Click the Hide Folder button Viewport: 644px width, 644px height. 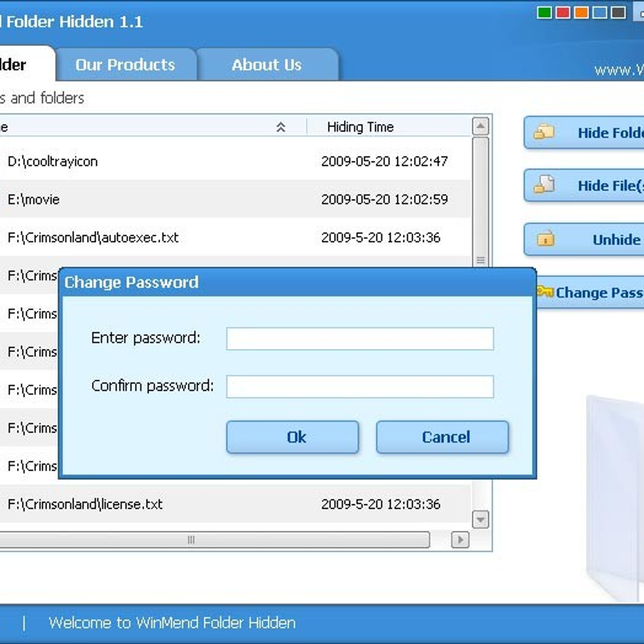[584, 132]
